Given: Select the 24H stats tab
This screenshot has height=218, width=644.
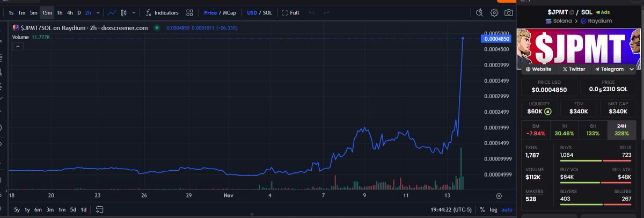Looking at the screenshot, I should [x=621, y=129].
